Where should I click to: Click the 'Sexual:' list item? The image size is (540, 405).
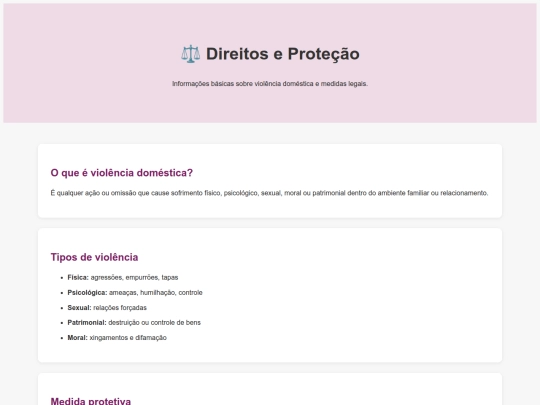click(x=107, y=308)
